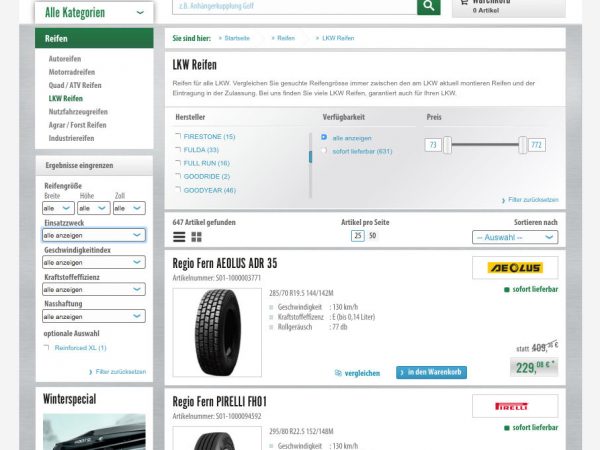Image resolution: width=600 pixels, height=450 pixels.
Task: Click LKW Reifen breadcrumb link
Action: click(338, 38)
